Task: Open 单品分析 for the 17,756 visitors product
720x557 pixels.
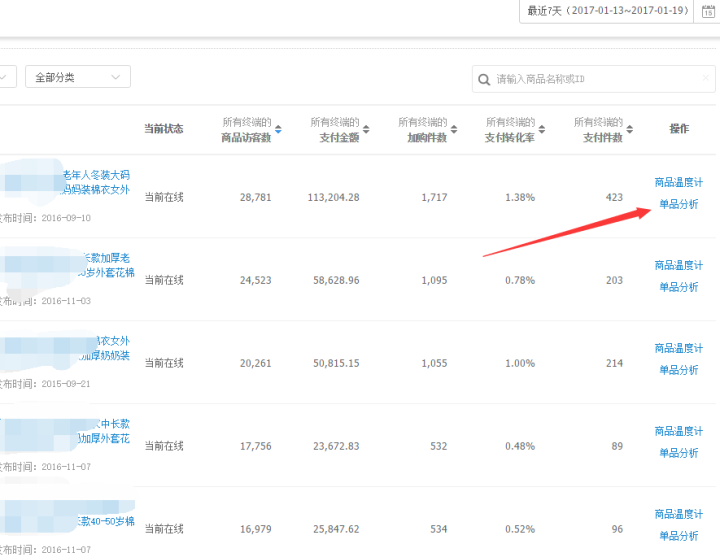Action: click(679, 453)
